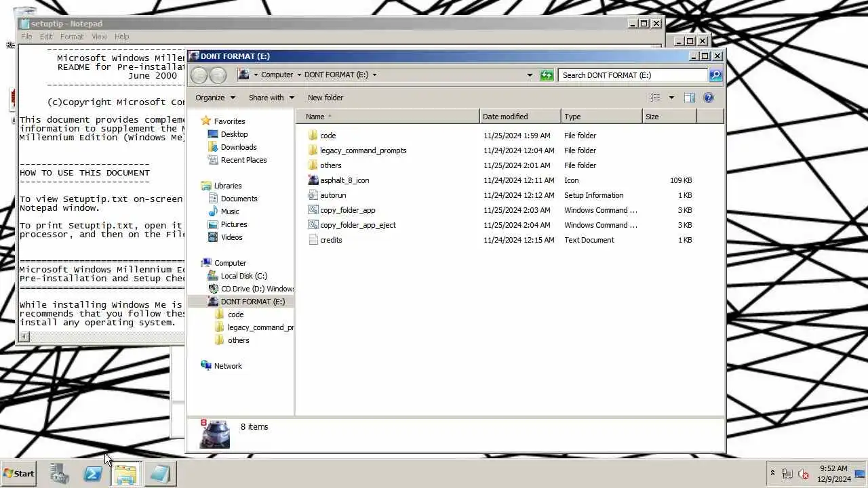Open Videos library
868x488 pixels.
pos(231,237)
